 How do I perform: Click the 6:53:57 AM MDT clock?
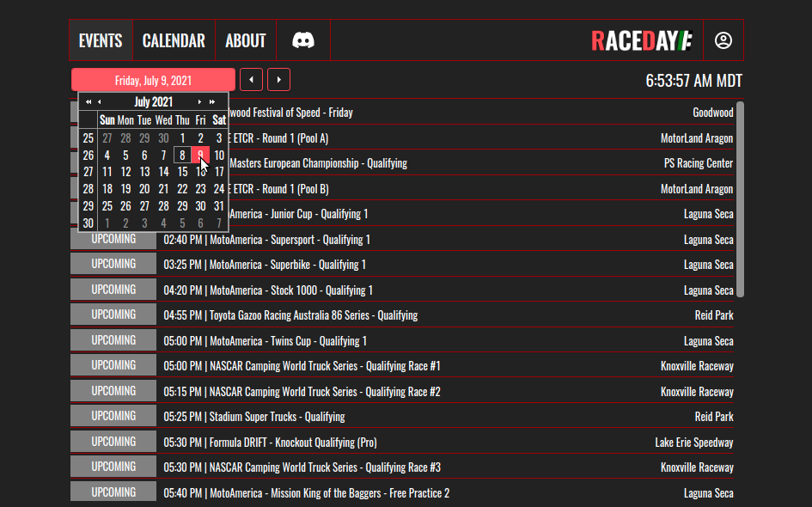[694, 81]
